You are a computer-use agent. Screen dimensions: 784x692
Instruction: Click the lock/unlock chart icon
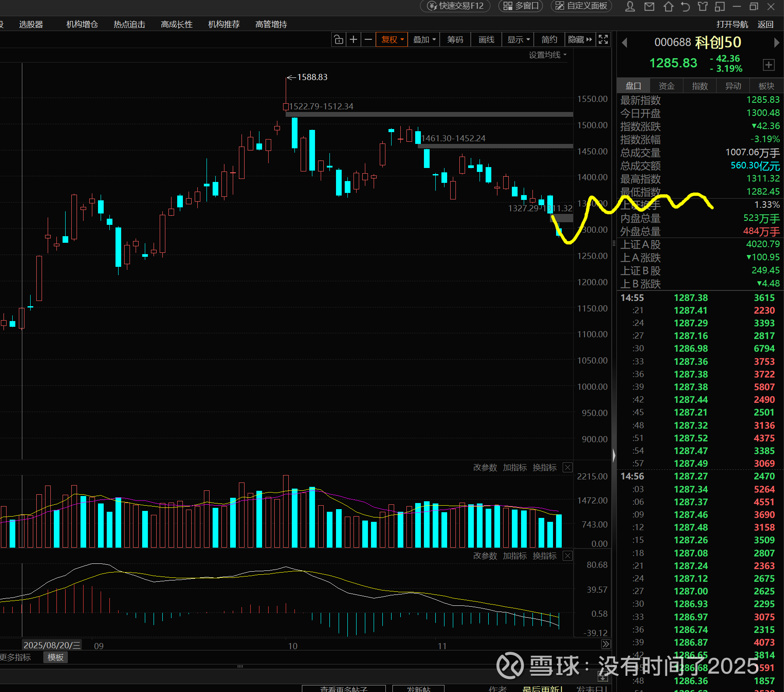click(x=339, y=40)
